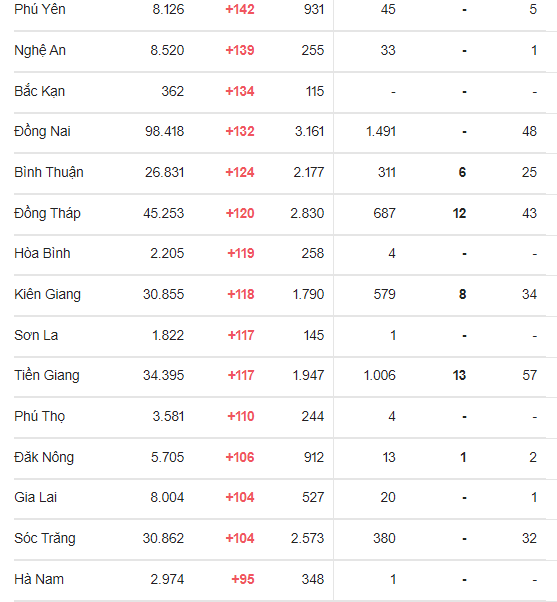Click the Sơn La province name
Image resolution: width=557 pixels, height=602 pixels.
point(36,336)
